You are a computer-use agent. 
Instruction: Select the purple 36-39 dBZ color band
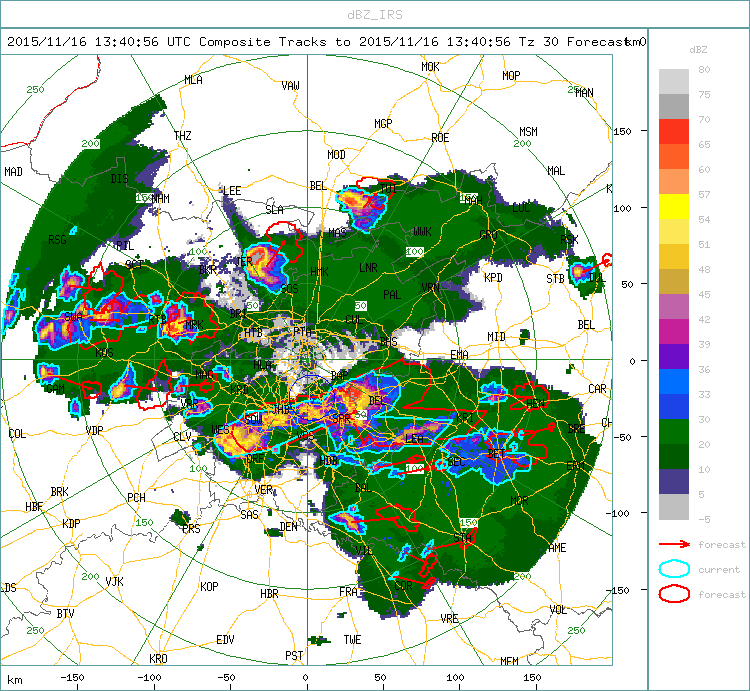[673, 356]
